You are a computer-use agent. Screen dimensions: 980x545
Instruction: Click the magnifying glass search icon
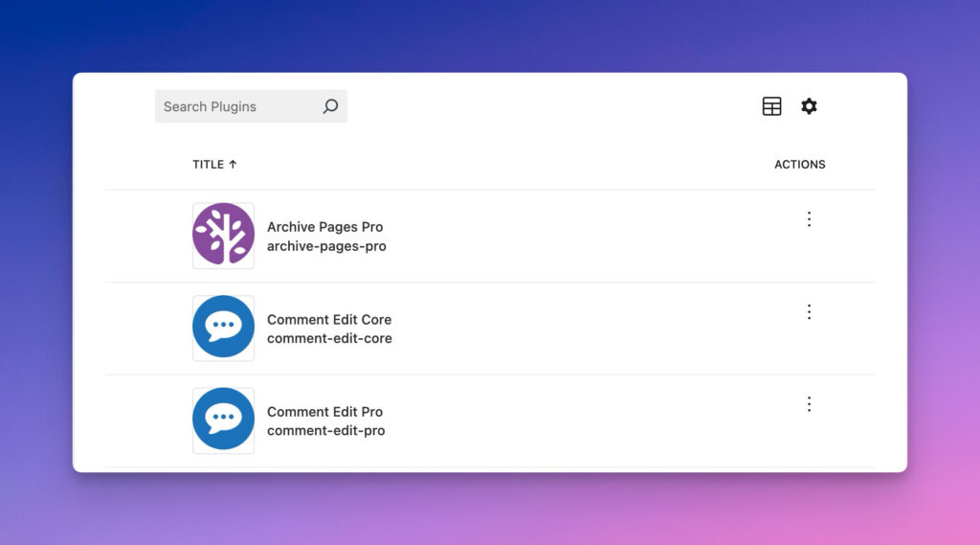coord(330,106)
